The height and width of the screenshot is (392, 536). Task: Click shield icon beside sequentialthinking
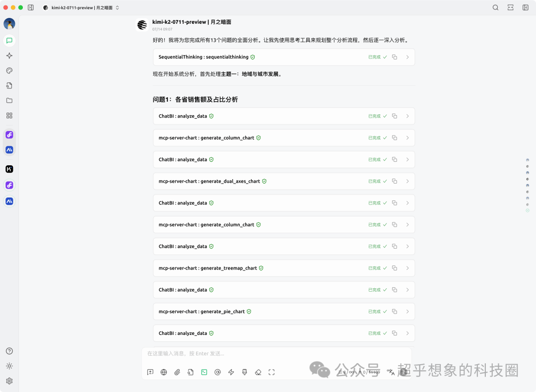point(253,57)
